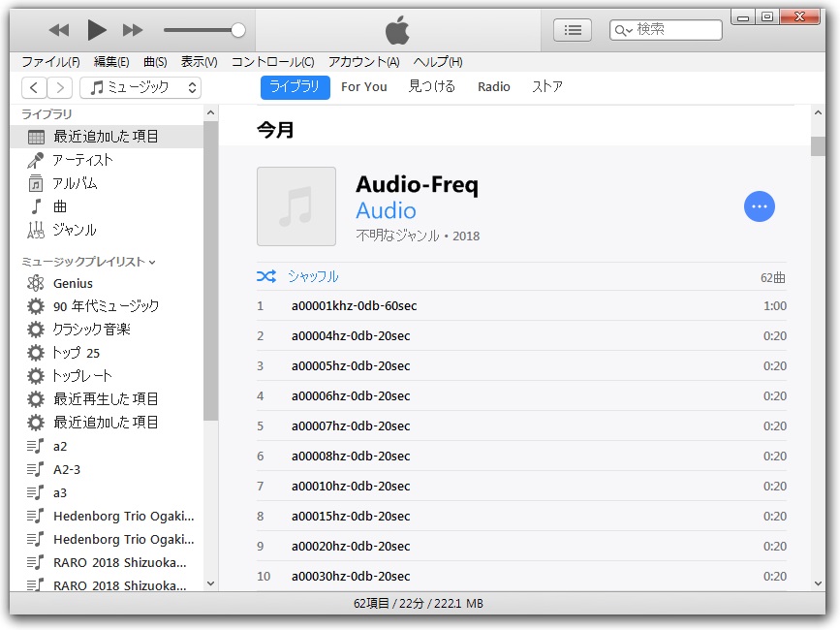Open トップレート smart playlist gear

(x=36, y=376)
